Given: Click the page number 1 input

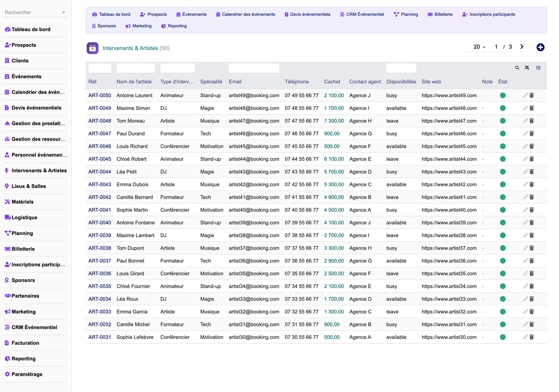Looking at the screenshot, I should [x=496, y=47].
